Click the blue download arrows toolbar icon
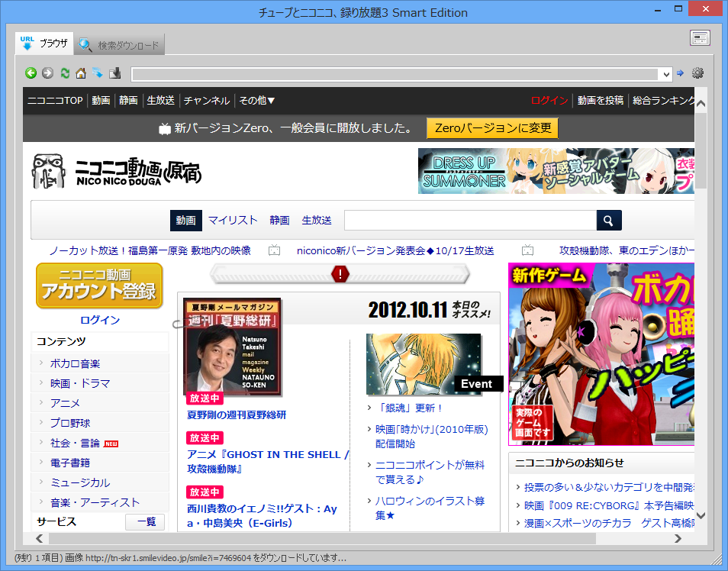The image size is (728, 571). click(98, 73)
